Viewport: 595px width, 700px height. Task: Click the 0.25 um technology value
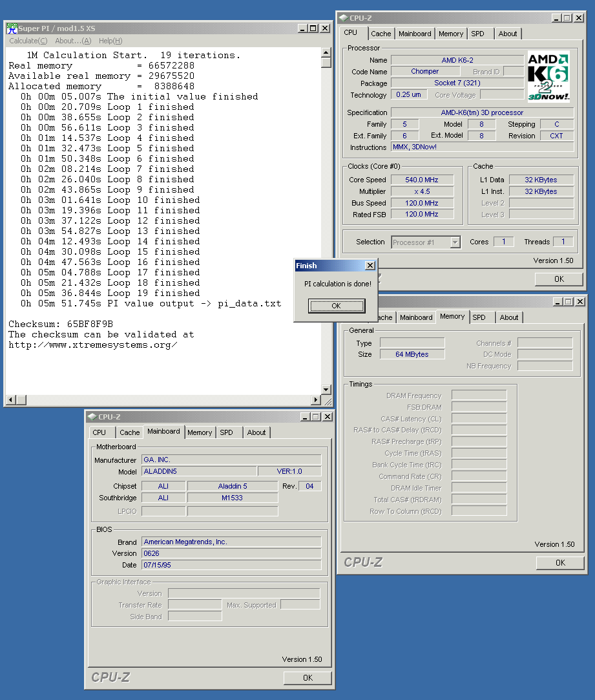click(x=408, y=94)
